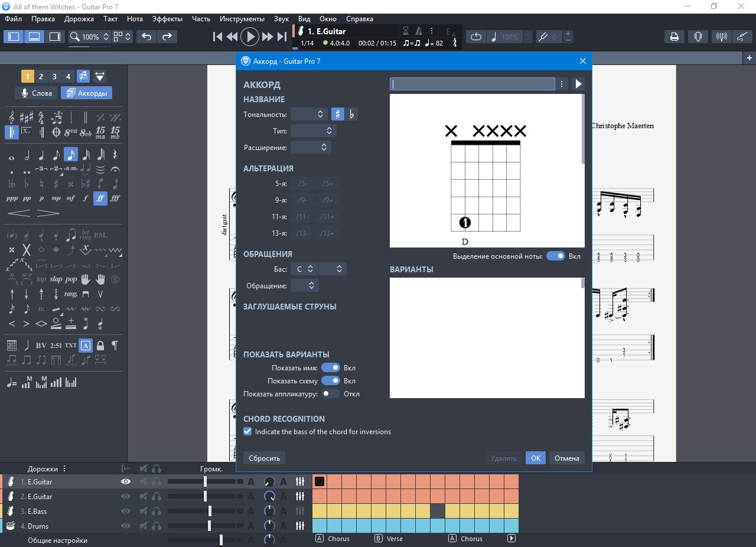This screenshot has height=547, width=756.
Task: Toggle the pilcrow paragraph marker icon
Action: [x=115, y=345]
